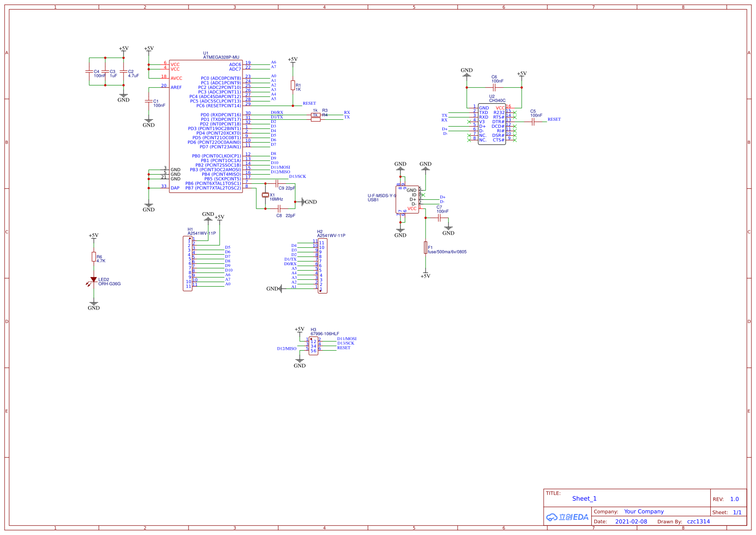Screen dimensions: 756x535
Task: Click the company name Your Company
Action: coord(644,512)
